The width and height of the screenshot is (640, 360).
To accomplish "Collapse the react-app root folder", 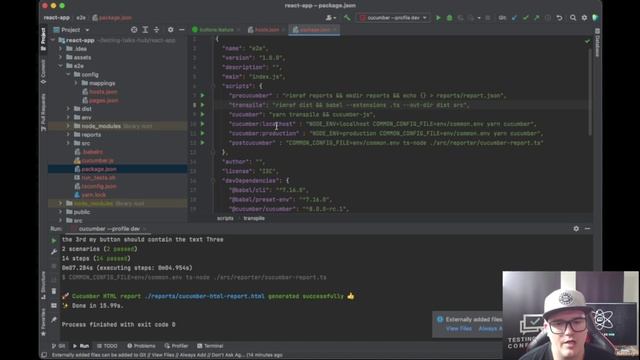I will [53, 40].
